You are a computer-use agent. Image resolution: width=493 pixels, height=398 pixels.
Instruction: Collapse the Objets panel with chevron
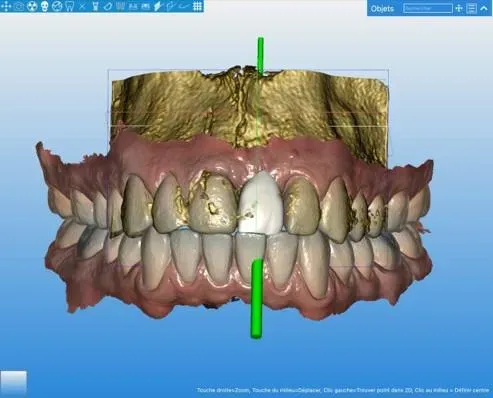(x=484, y=8)
